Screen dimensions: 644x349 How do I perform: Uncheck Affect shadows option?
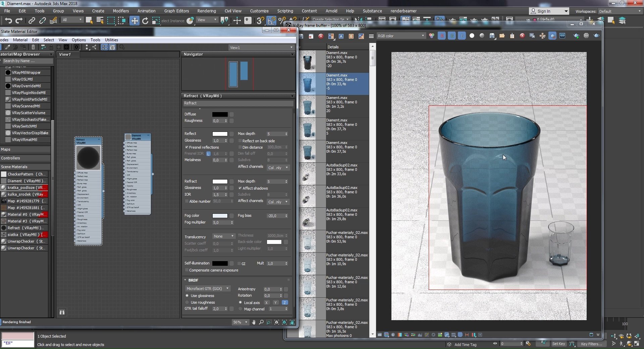240,188
